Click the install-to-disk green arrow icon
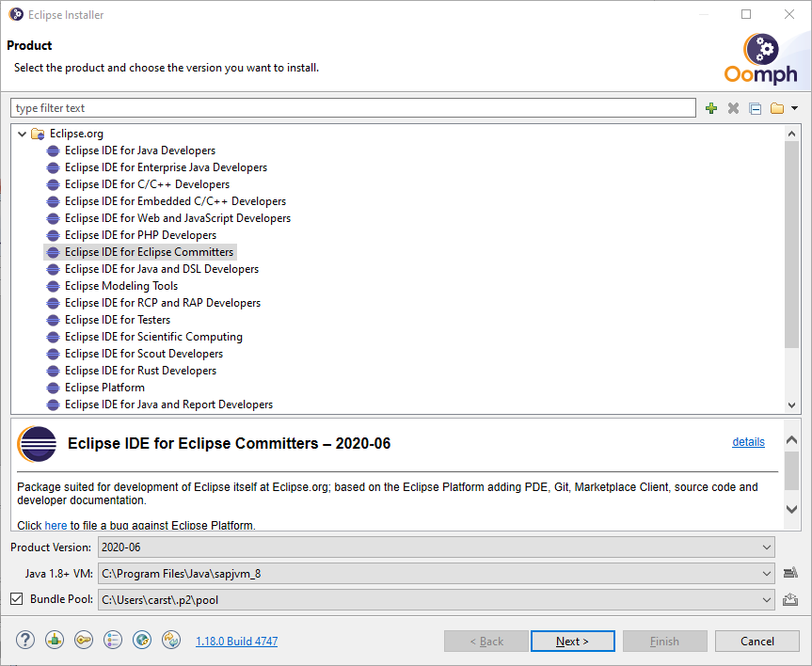 pyautogui.click(x=55, y=640)
